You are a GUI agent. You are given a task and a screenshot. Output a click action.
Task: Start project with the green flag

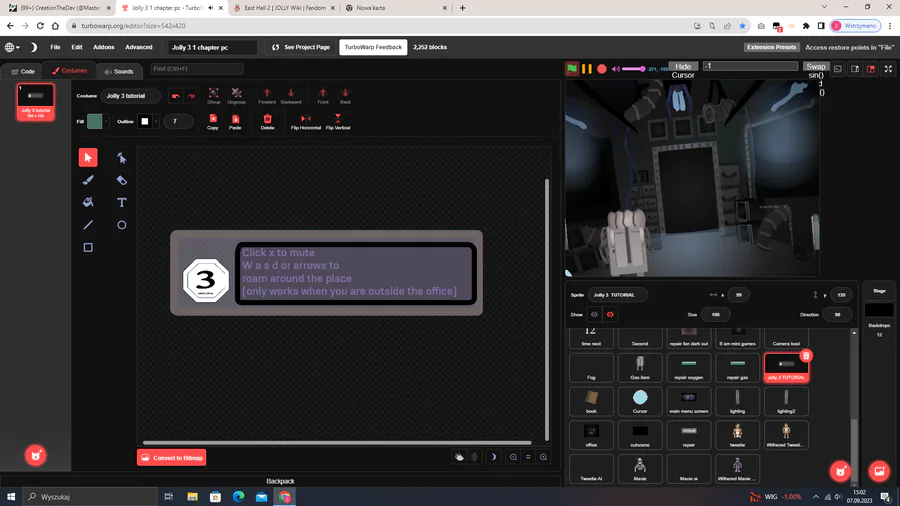coord(572,69)
